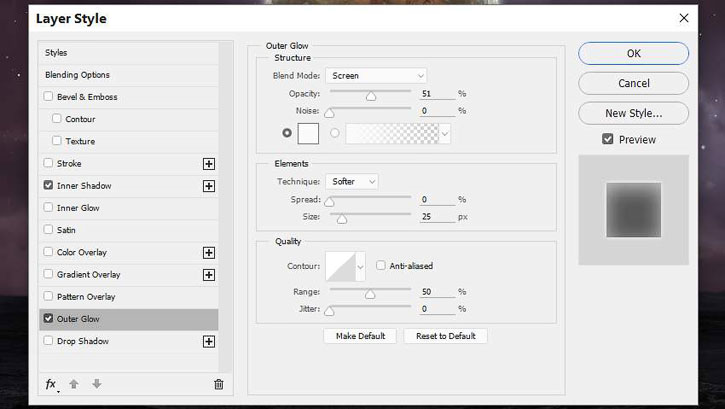Screen dimensions: 725x409
Task: Click the Opacity value field showing 51
Action: (x=437, y=94)
